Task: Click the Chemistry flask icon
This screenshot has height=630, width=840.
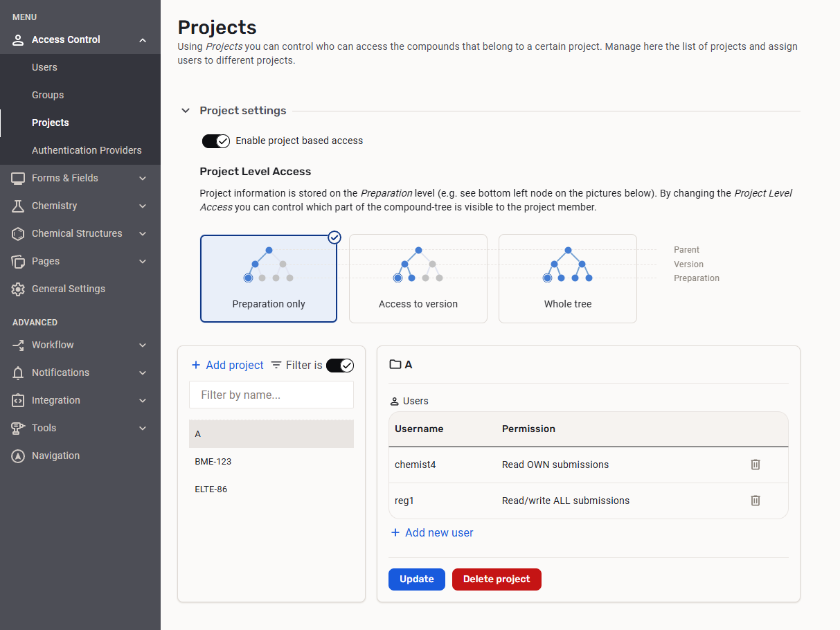Action: tap(19, 206)
